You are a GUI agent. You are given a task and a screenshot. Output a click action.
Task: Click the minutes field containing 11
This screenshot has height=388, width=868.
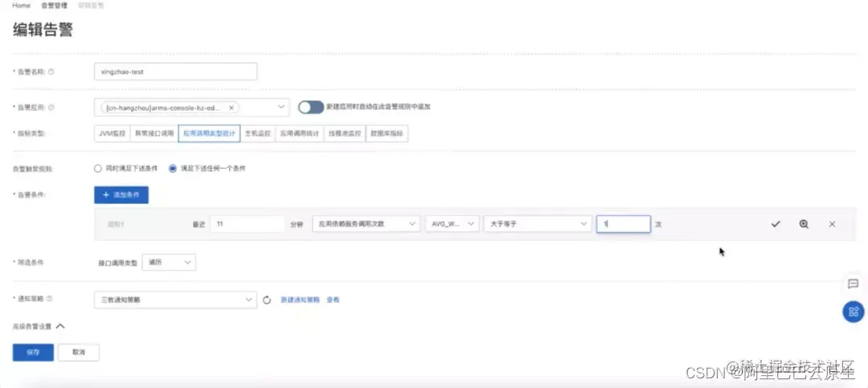coord(248,224)
